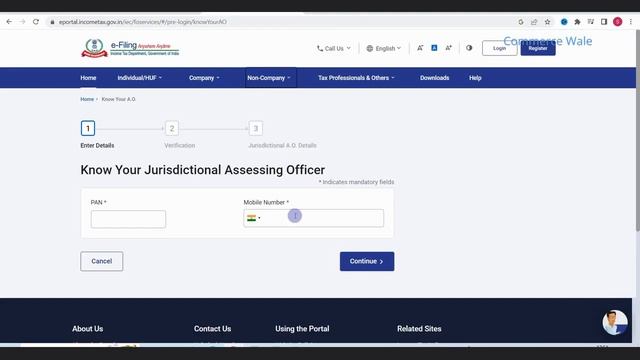Viewport: 640px width, 360px height.
Task: Open the Downloads menu item
Action: click(x=434, y=78)
